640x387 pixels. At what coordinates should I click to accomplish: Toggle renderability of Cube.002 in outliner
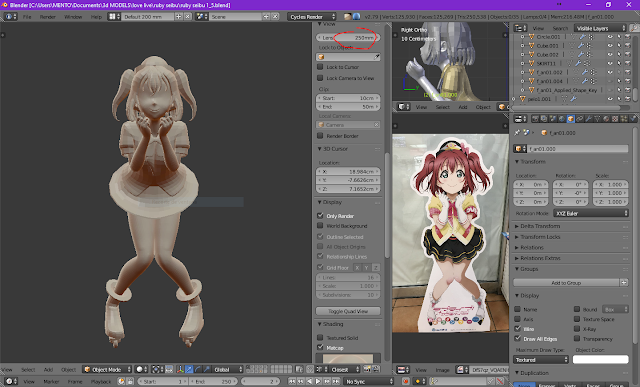(628, 55)
